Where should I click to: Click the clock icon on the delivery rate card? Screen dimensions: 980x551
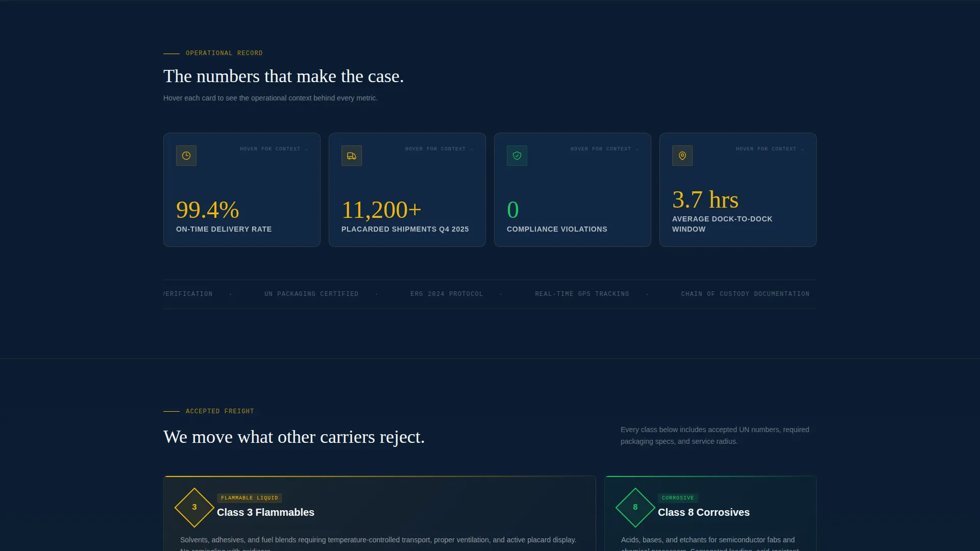click(186, 156)
